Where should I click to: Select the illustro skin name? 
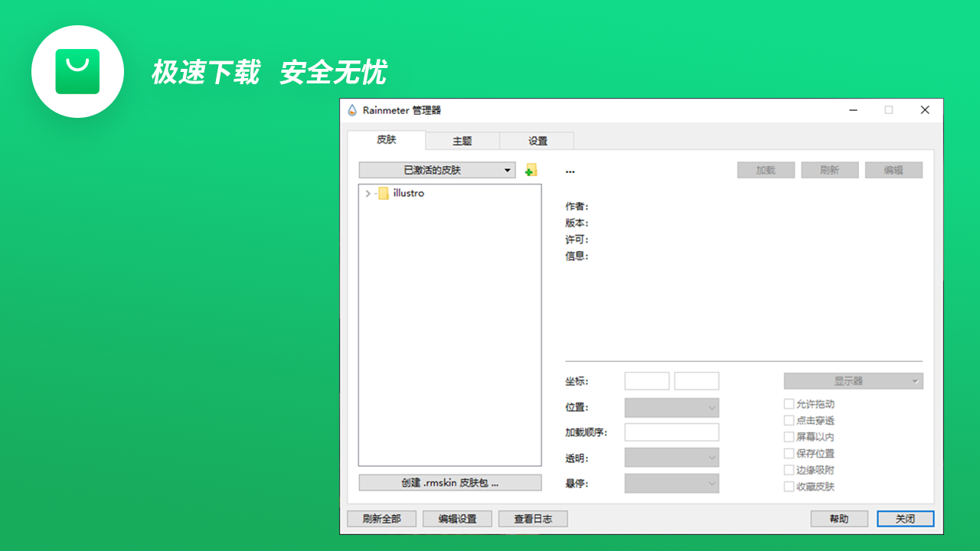[x=409, y=194]
